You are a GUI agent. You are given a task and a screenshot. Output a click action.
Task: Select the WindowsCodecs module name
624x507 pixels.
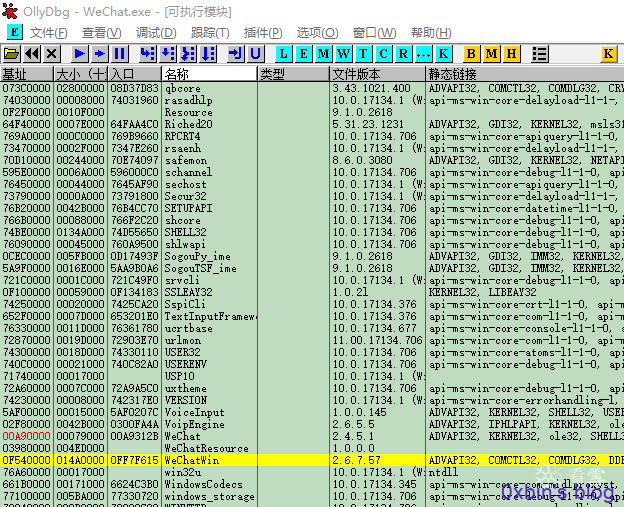pyautogui.click(x=203, y=484)
